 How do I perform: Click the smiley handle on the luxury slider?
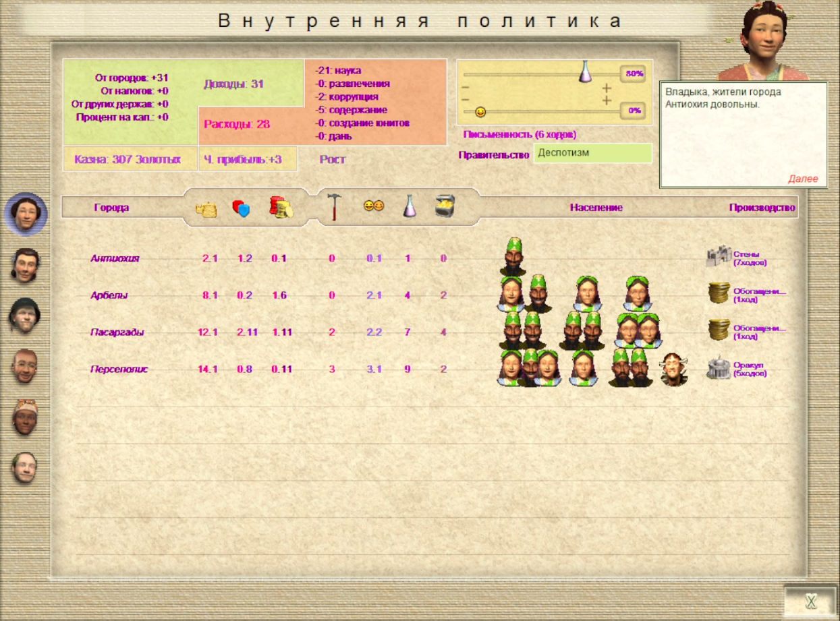[480, 112]
